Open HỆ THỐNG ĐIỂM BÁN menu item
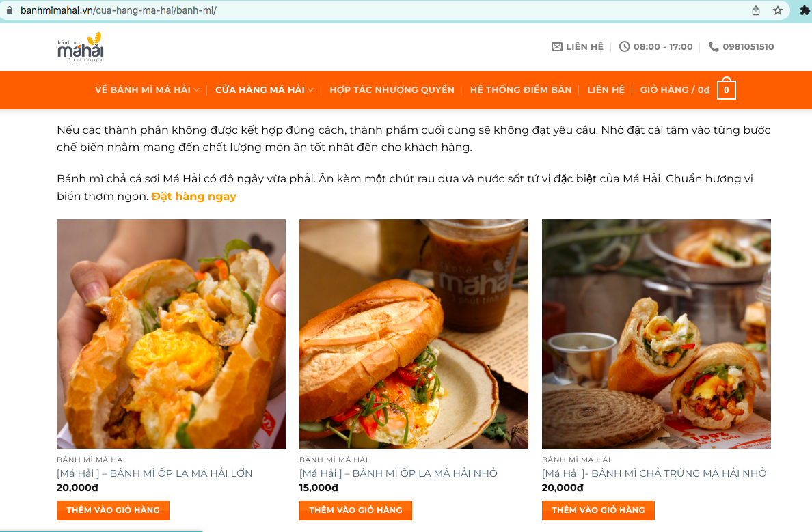Screen dimensions: 812x532 pos(520,90)
